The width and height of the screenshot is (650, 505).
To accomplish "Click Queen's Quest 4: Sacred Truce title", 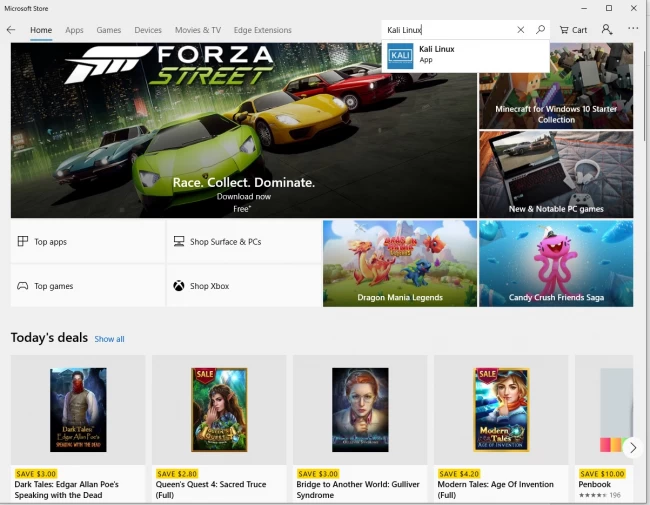I will pos(211,490).
